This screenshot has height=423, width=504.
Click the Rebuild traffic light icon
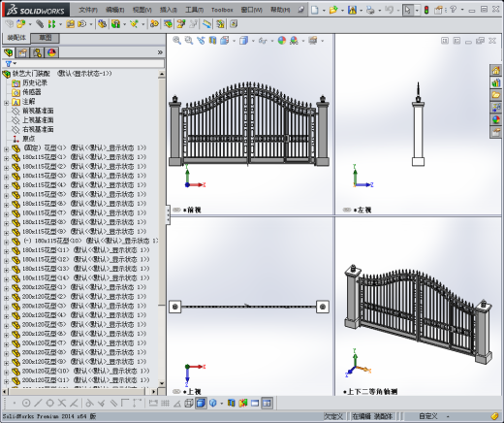(426, 10)
